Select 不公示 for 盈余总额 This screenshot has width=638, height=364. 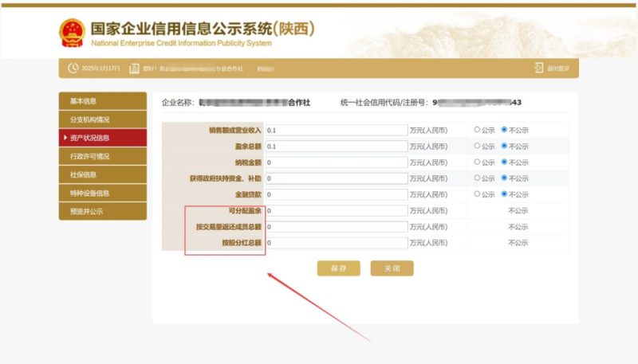click(504, 146)
